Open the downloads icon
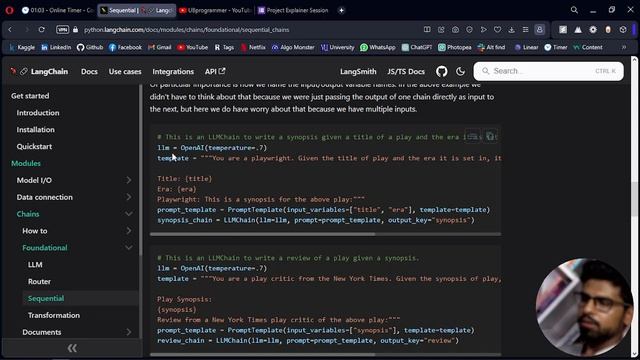Image resolution: width=640 pixels, height=360 pixels. point(511,29)
